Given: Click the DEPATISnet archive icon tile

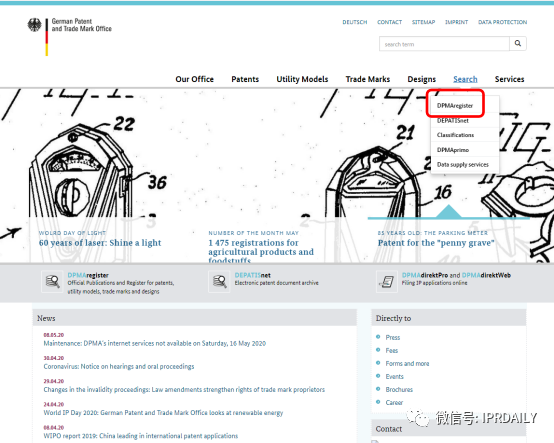Looking at the screenshot, I should (x=219, y=282).
